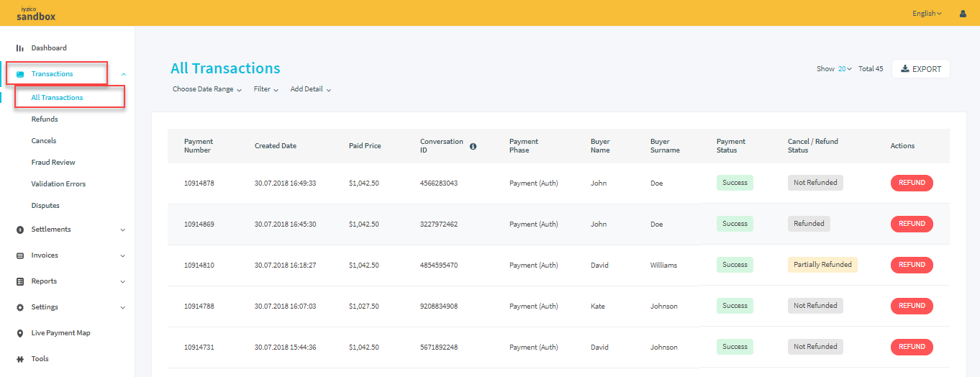
Task: Expand the Add Detail dropdown
Action: [x=310, y=90]
